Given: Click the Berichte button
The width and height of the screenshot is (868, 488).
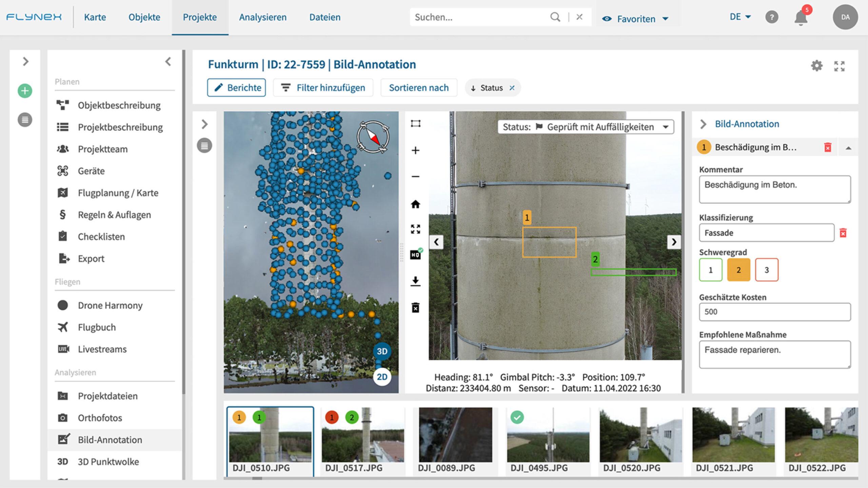Looking at the screenshot, I should pos(236,87).
